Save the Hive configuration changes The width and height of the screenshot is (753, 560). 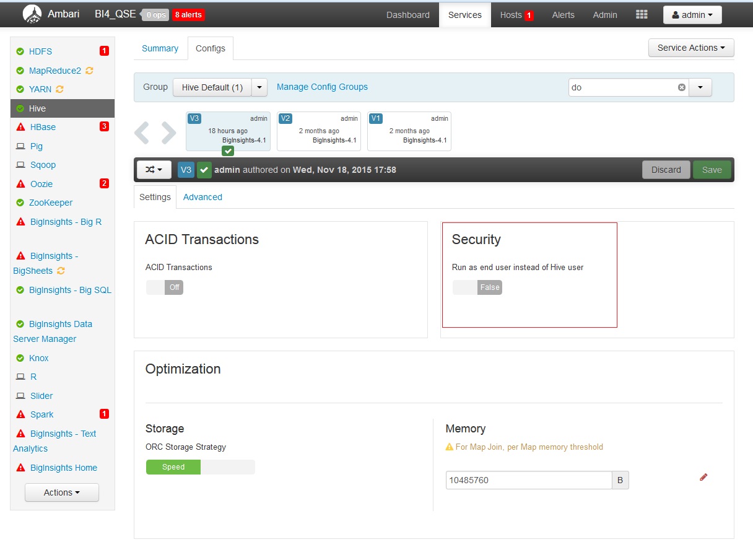pos(712,169)
